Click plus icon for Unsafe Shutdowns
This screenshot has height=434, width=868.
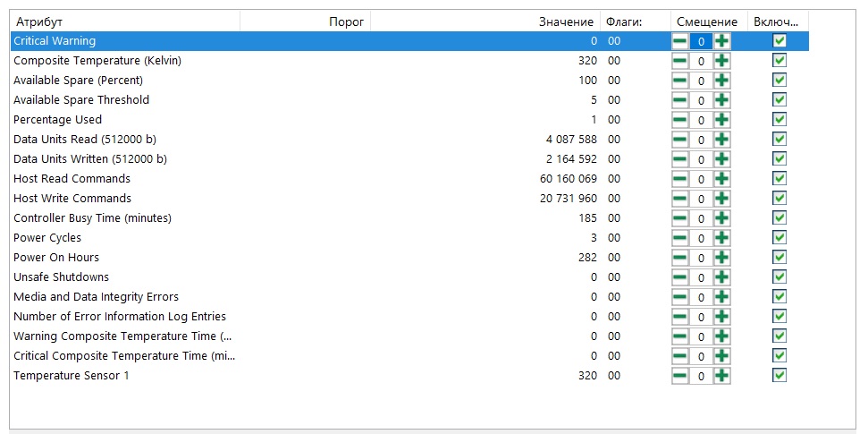(721, 277)
